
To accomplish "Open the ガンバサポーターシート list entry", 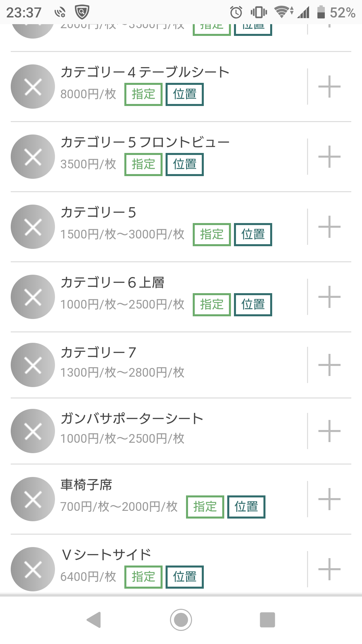I will coord(132,419).
